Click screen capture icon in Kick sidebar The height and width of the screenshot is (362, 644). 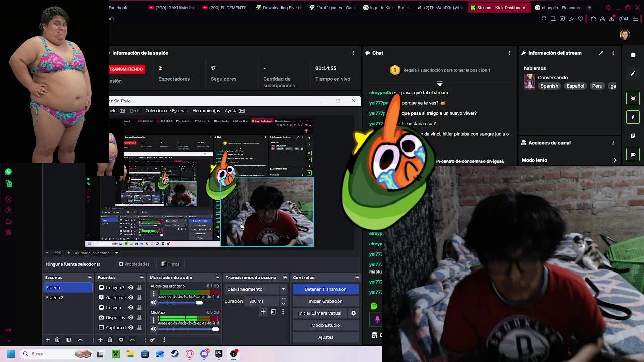click(x=633, y=98)
